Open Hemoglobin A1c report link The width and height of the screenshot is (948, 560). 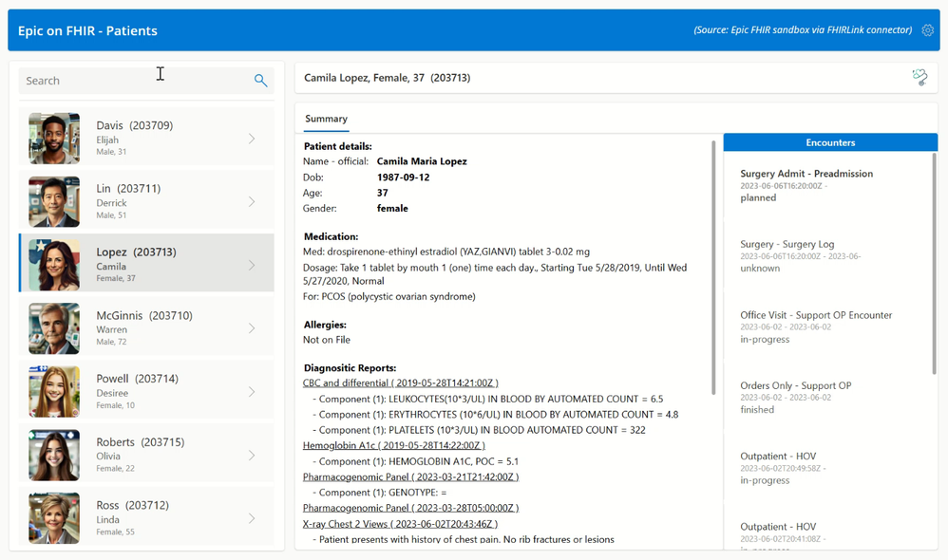click(393, 445)
